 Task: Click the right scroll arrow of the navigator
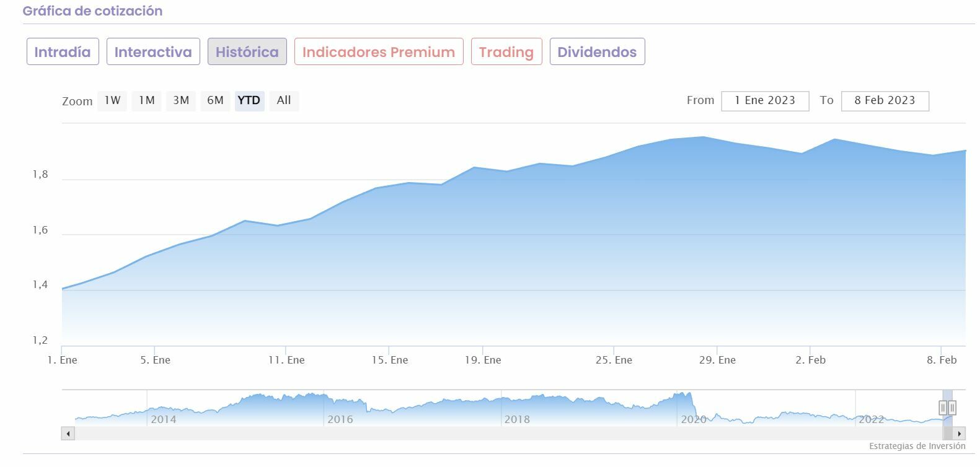pyautogui.click(x=960, y=434)
